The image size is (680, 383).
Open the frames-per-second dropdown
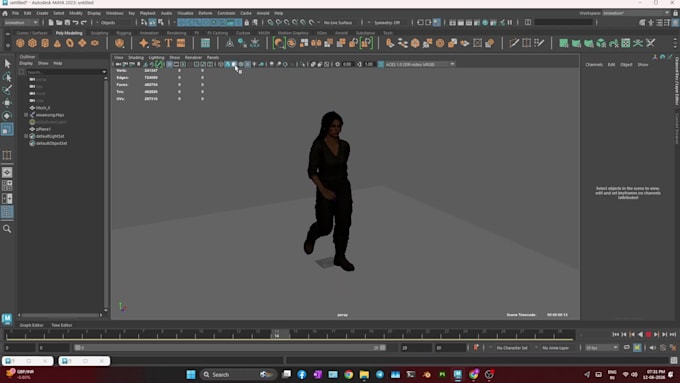point(602,348)
